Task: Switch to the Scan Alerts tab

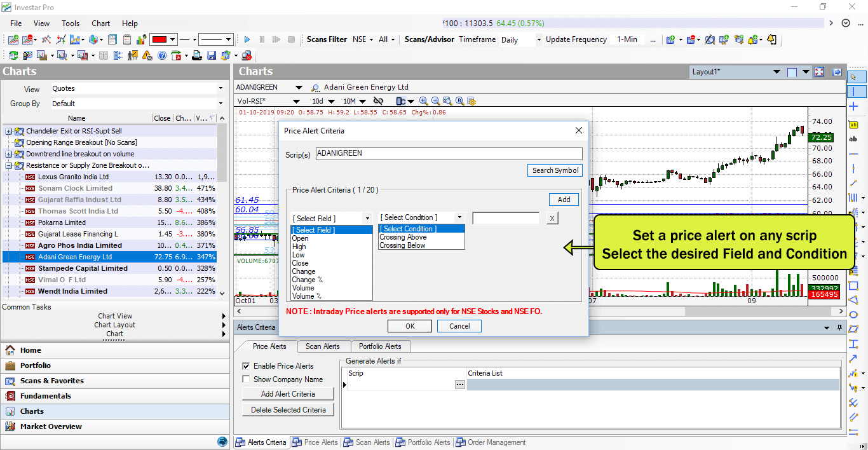Action: [322, 346]
